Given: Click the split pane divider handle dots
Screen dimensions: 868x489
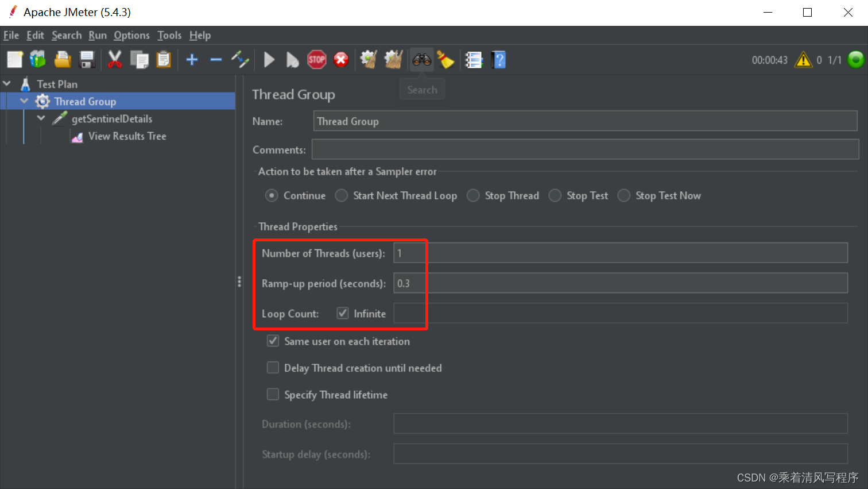Looking at the screenshot, I should [239, 282].
